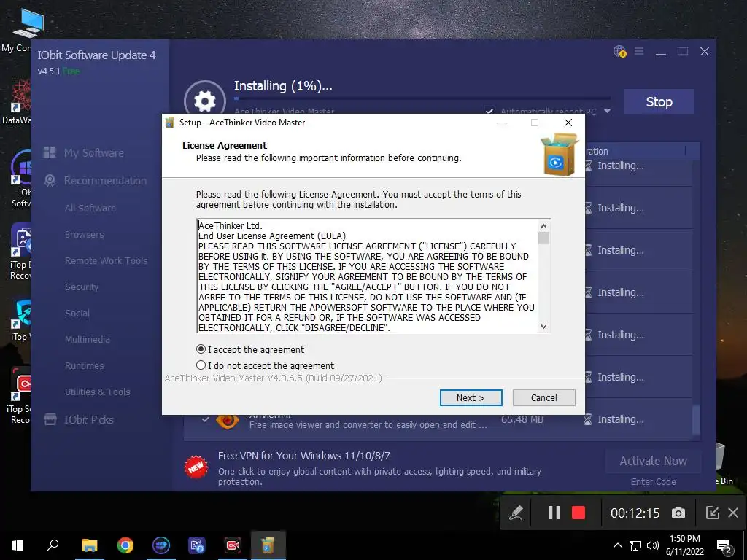Toggle 'Automatically reboot PC' checkbox
747x560 pixels.
click(489, 111)
